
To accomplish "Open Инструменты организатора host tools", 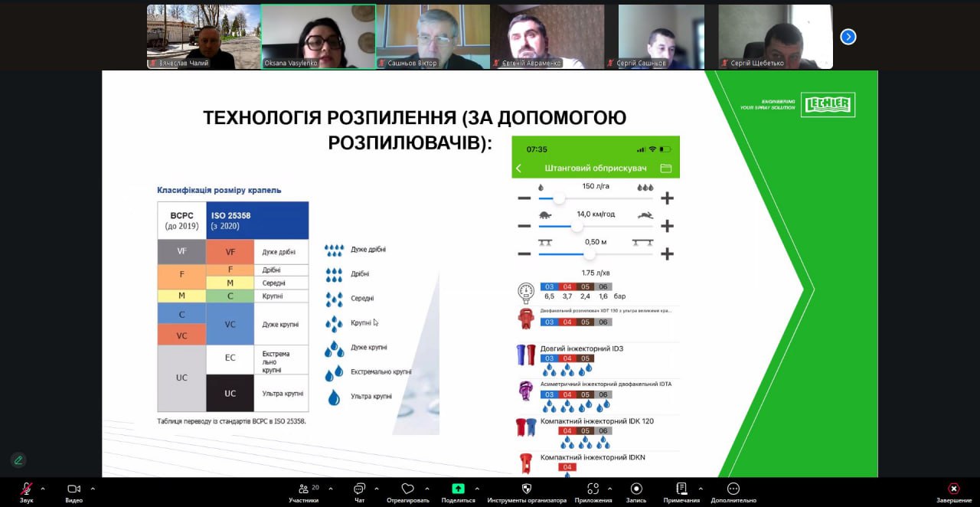I will pos(527,489).
